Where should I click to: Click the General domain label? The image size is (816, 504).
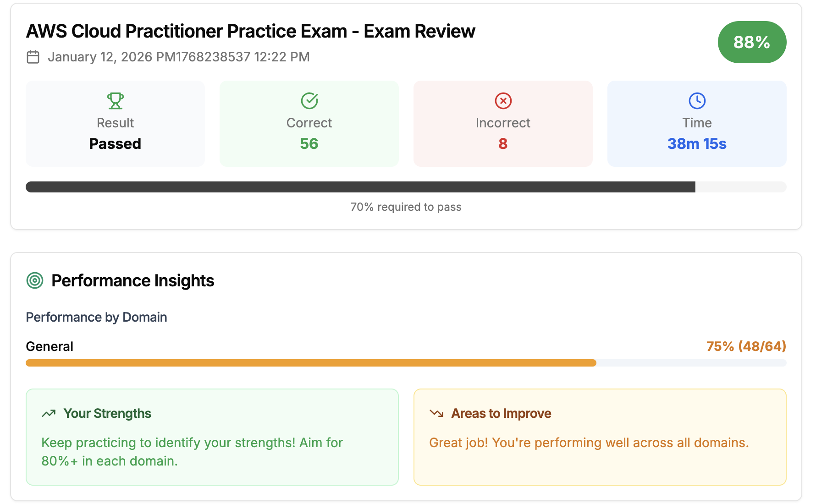click(x=49, y=346)
